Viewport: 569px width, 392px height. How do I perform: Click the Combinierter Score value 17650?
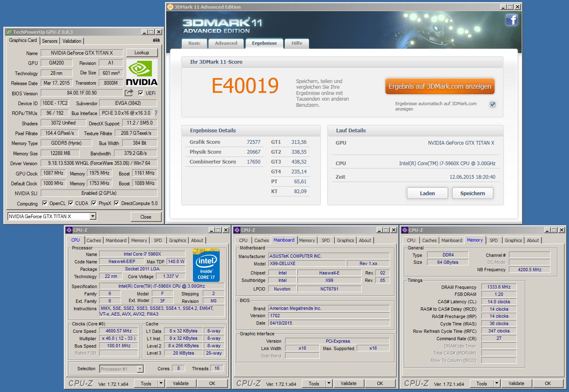(x=253, y=162)
